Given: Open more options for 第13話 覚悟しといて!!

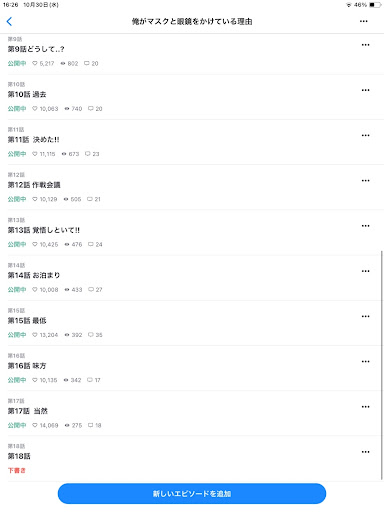Looking at the screenshot, I should (x=365, y=226).
